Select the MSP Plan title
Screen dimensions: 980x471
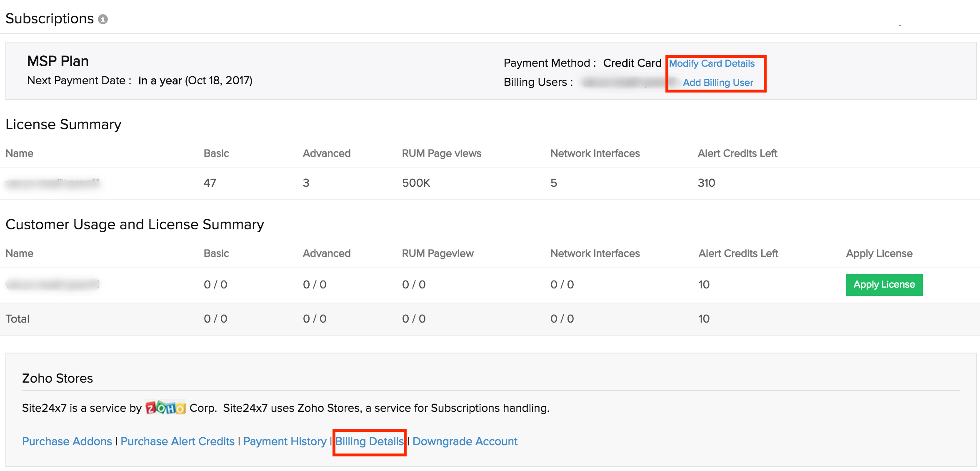tap(57, 61)
